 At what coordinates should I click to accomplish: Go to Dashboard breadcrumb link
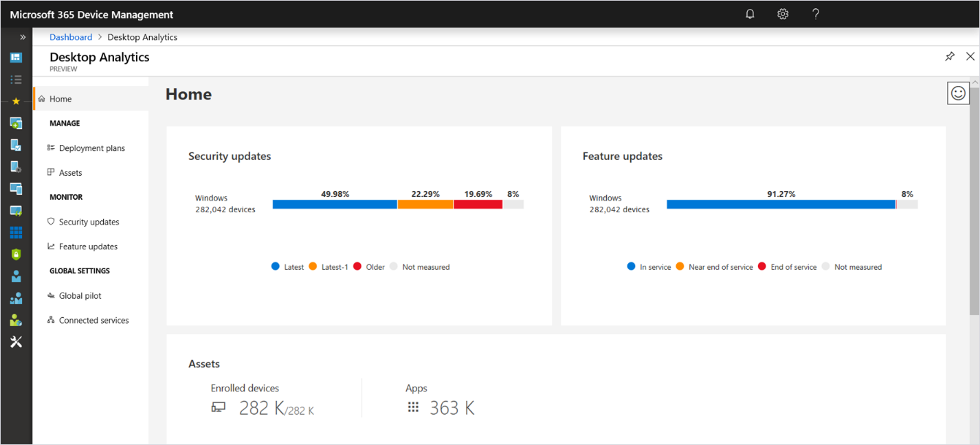[x=71, y=37]
